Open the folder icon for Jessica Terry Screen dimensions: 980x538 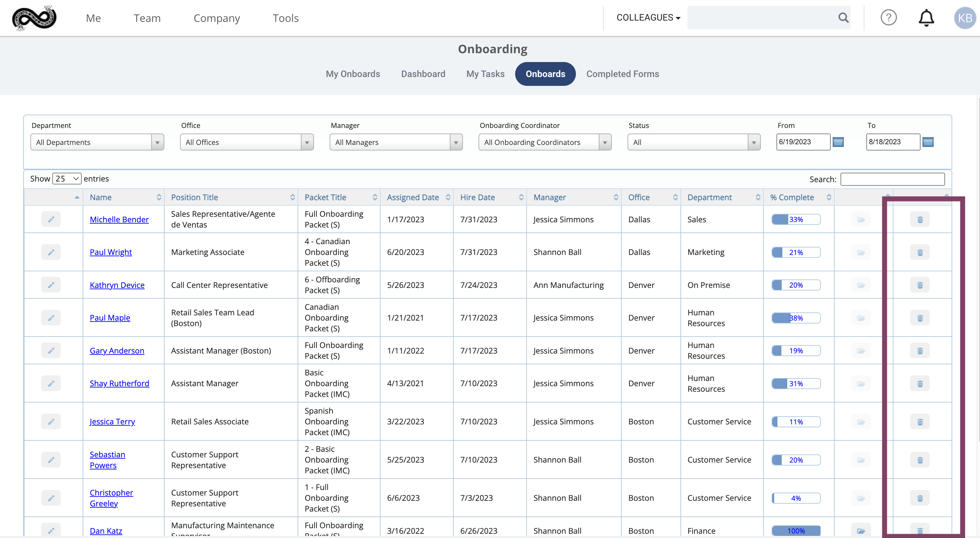tap(861, 422)
